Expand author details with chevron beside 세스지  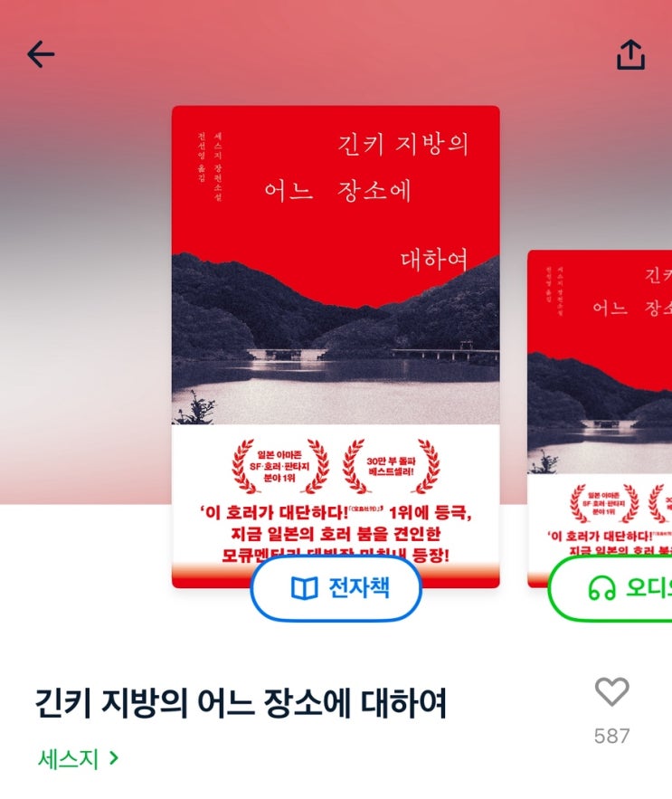pos(114,758)
